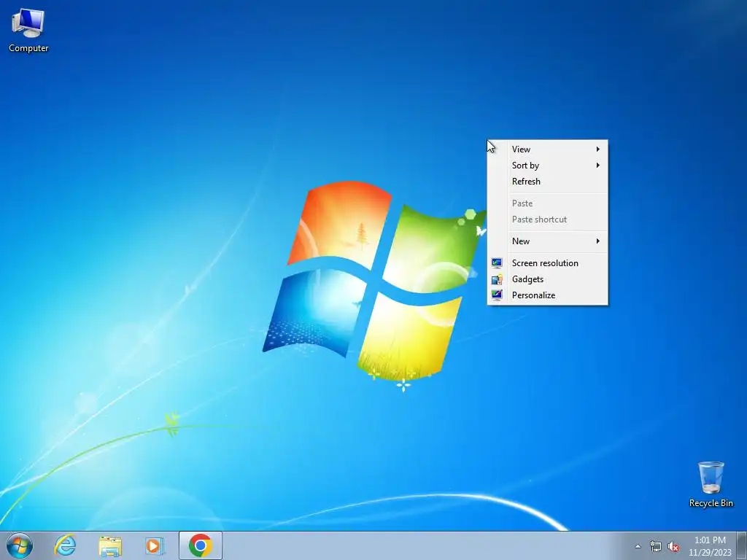Switch to Google Chrome in the taskbar
Image resolution: width=747 pixels, height=560 pixels.
click(x=200, y=545)
